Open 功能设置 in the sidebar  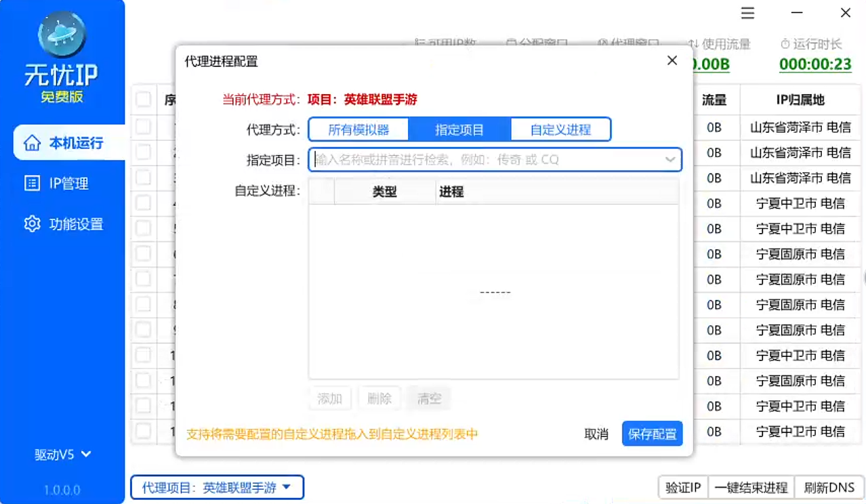(62, 224)
